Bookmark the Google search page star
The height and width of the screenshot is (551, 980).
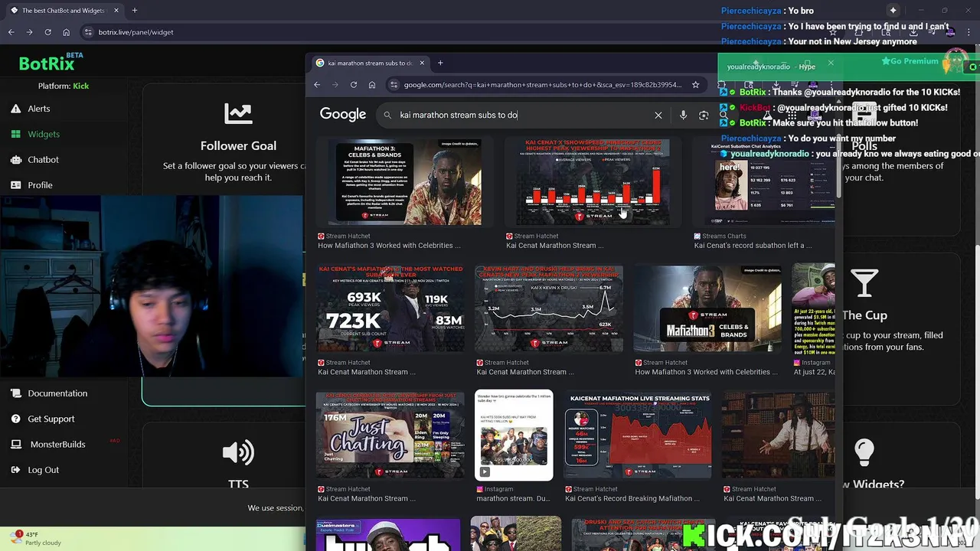(695, 85)
